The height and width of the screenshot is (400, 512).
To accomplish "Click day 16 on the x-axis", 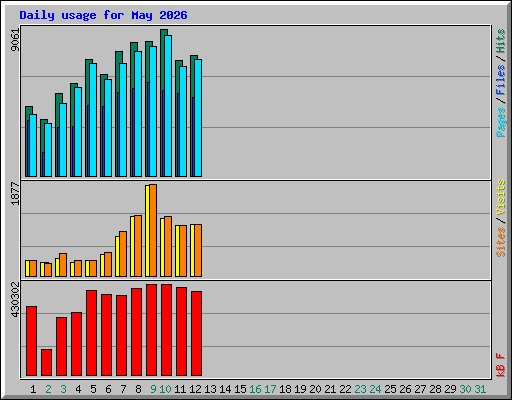I will click(x=255, y=389).
